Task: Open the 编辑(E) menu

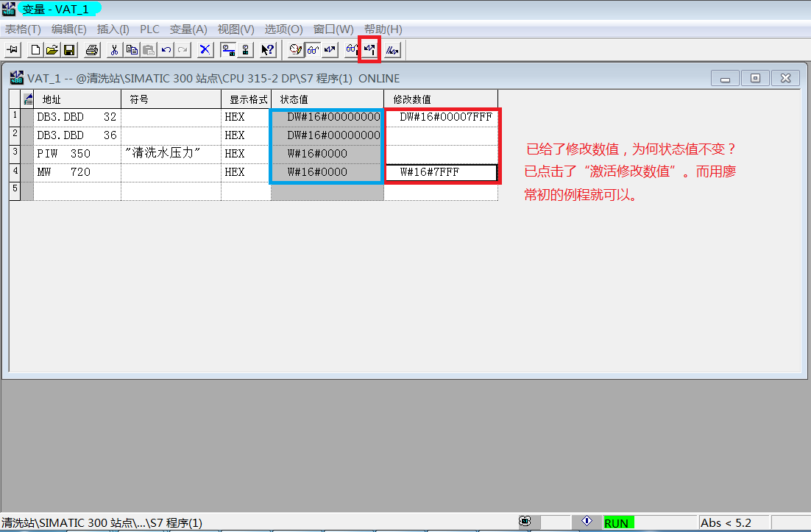Action: tap(68, 29)
